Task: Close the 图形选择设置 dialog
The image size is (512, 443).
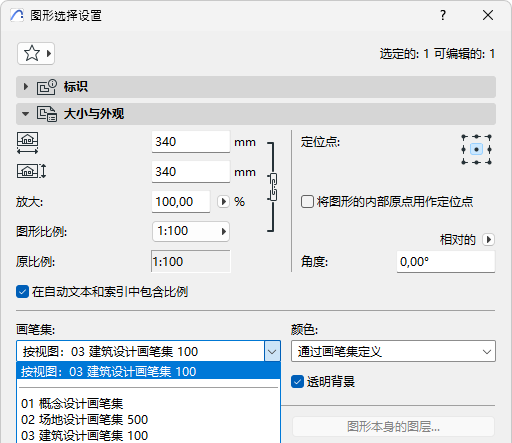Action: 488,15
